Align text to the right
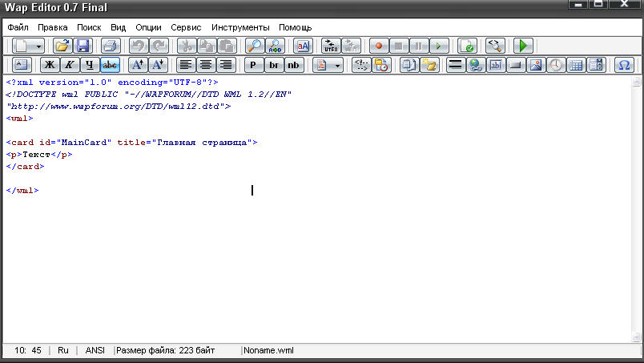 tap(227, 65)
